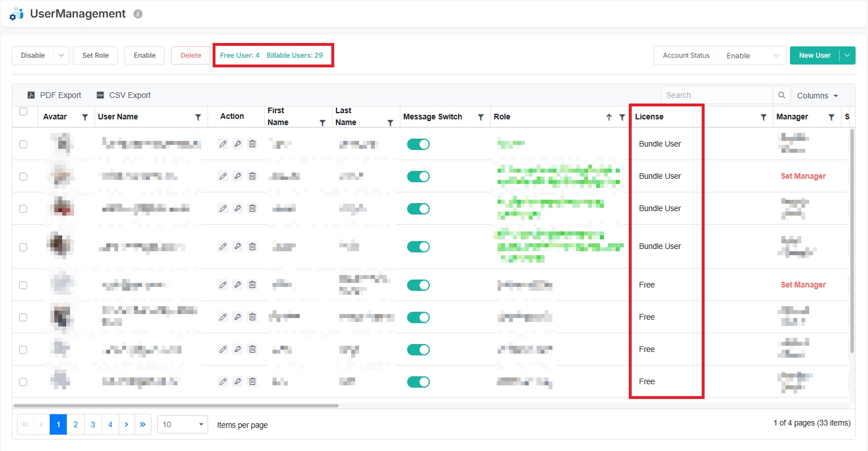Click the edit pencil icon in first row
The width and height of the screenshot is (868, 451).
[x=223, y=144]
